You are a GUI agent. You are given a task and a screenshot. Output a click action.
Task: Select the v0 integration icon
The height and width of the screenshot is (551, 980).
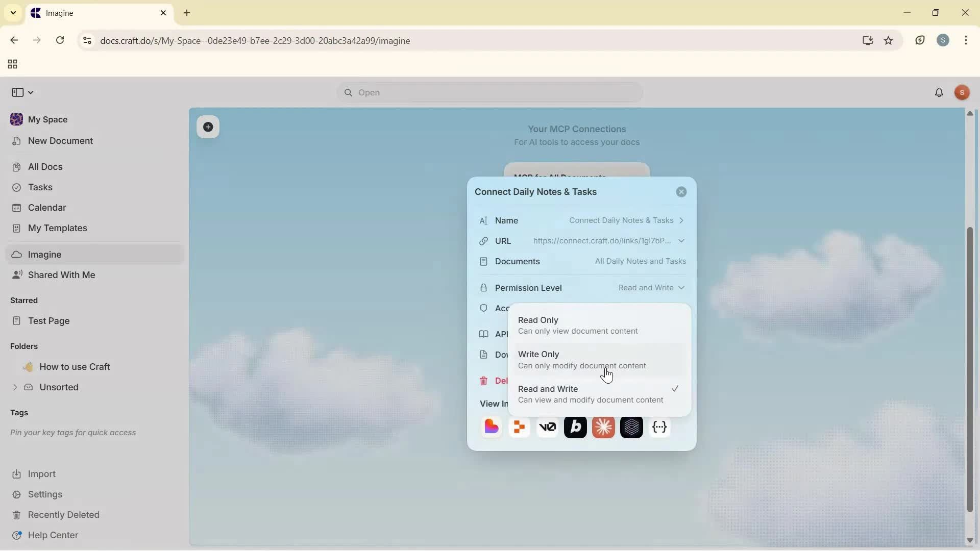[547, 428]
